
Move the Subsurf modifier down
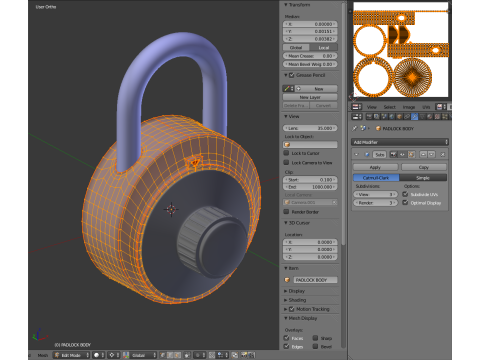(431, 154)
